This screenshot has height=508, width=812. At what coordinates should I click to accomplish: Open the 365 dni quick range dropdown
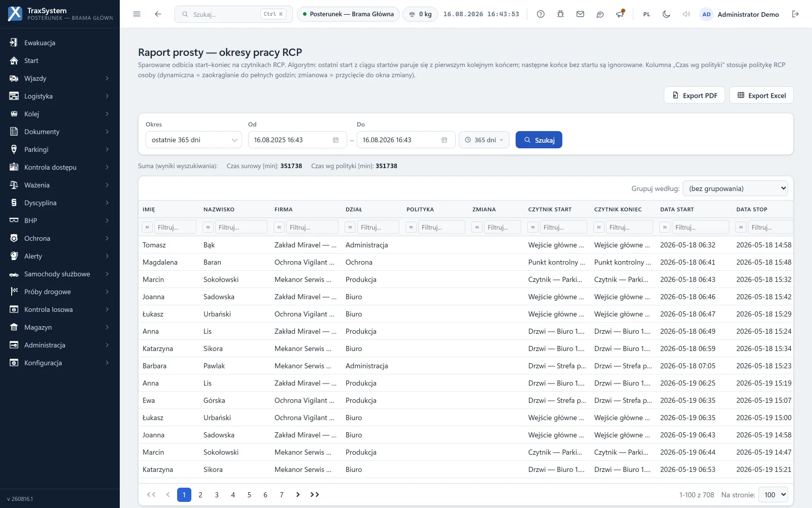click(484, 140)
